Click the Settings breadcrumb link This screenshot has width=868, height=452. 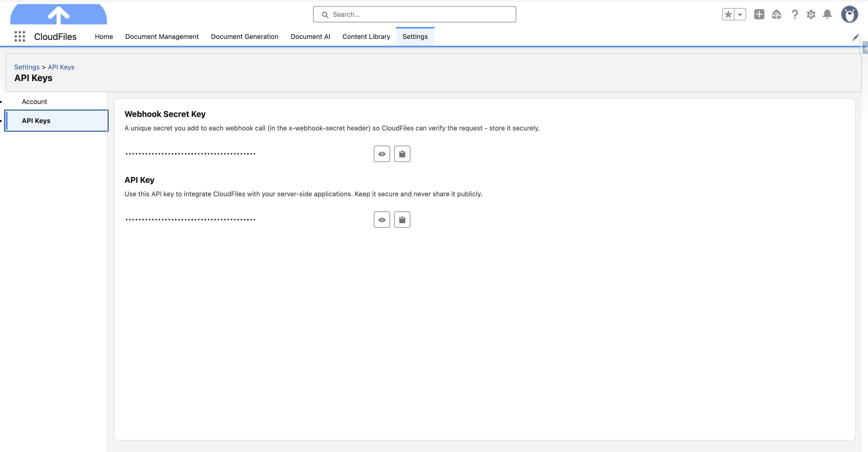pyautogui.click(x=27, y=67)
